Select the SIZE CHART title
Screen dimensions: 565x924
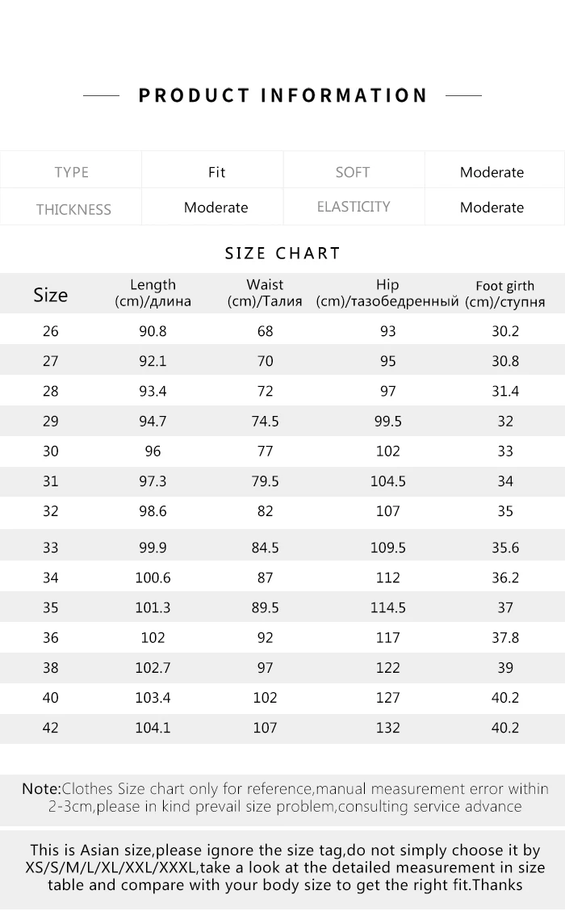tap(282, 254)
